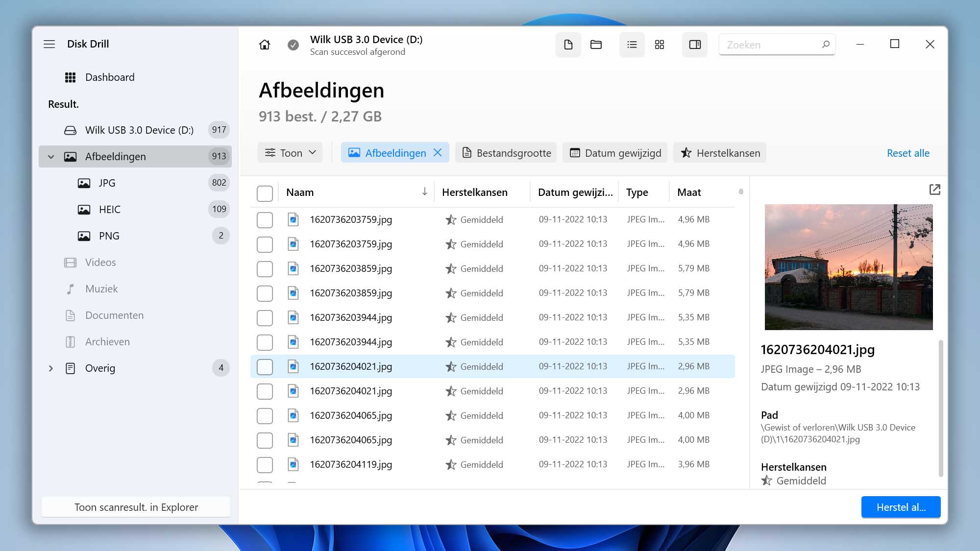
Task: Sort by Type column header
Action: [637, 192]
